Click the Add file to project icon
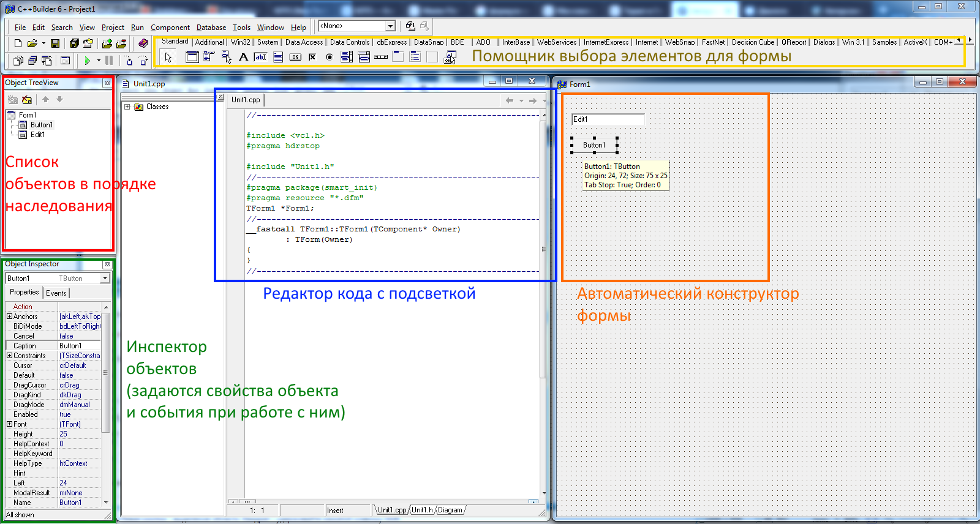Viewport: 980px width, 524px height. coord(107,43)
